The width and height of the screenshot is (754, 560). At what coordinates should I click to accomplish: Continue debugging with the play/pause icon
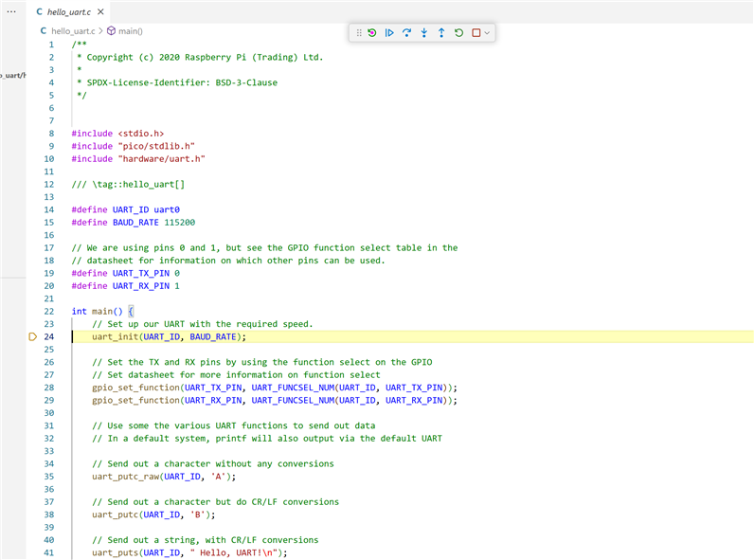[x=389, y=33]
